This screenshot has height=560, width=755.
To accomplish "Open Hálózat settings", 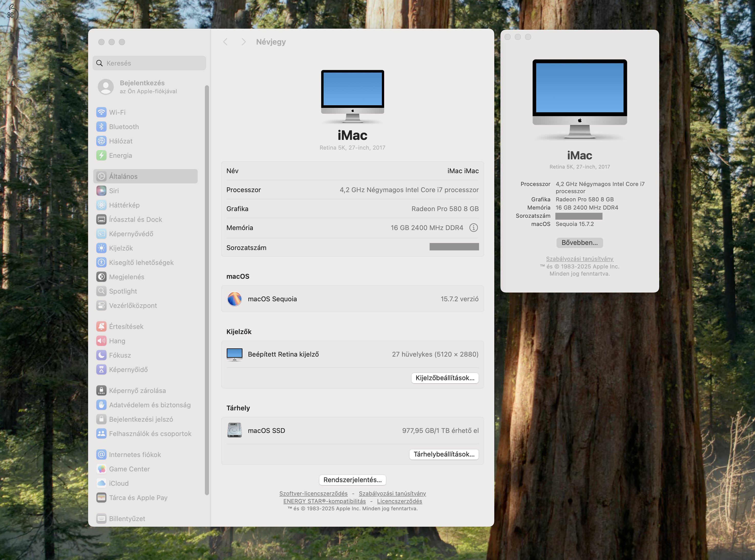I will (x=120, y=141).
